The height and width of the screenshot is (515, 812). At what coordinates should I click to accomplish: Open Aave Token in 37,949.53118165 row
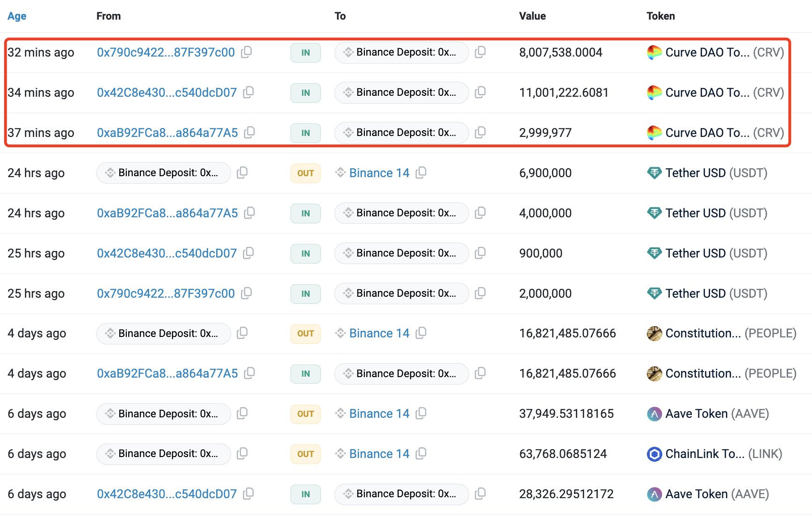point(708,414)
